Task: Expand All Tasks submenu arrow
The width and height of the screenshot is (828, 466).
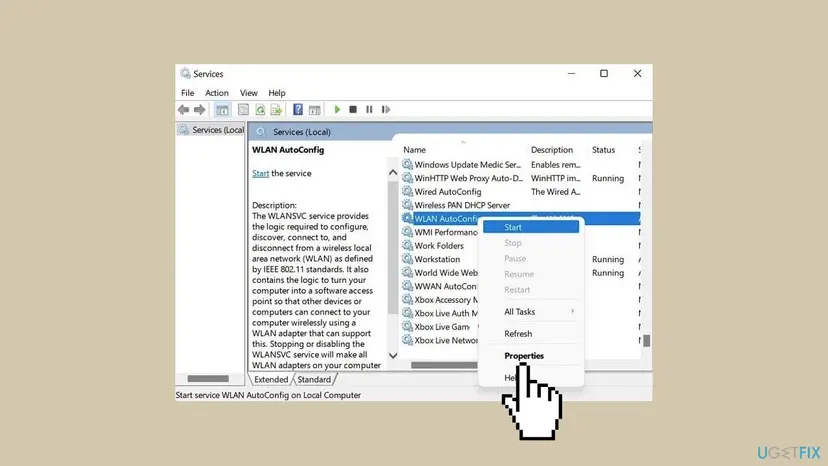Action: [x=572, y=311]
